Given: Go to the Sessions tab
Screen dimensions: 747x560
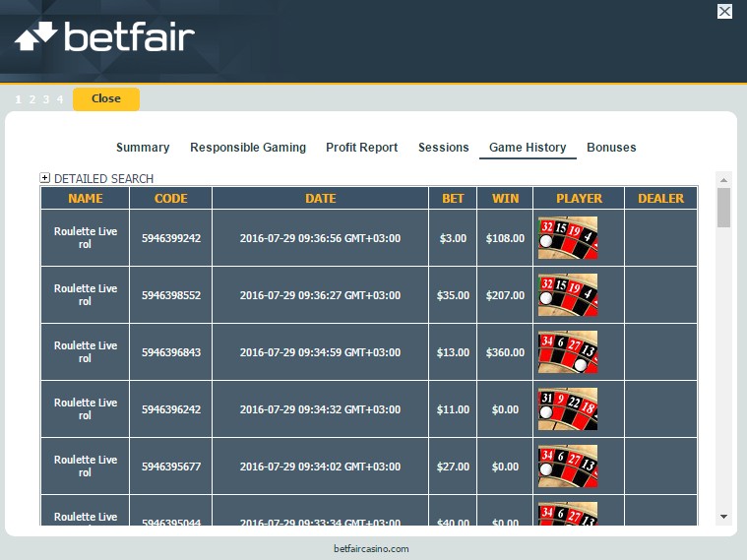Looking at the screenshot, I should [x=443, y=148].
